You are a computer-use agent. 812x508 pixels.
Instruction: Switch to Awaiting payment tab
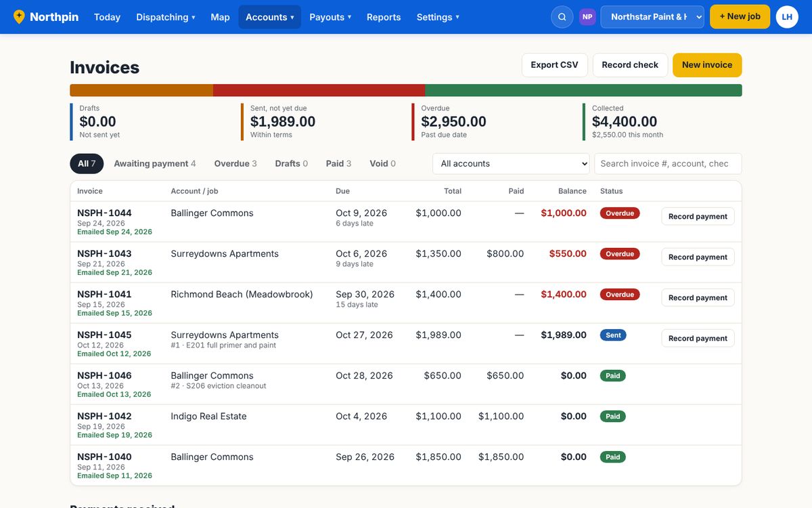[155, 163]
